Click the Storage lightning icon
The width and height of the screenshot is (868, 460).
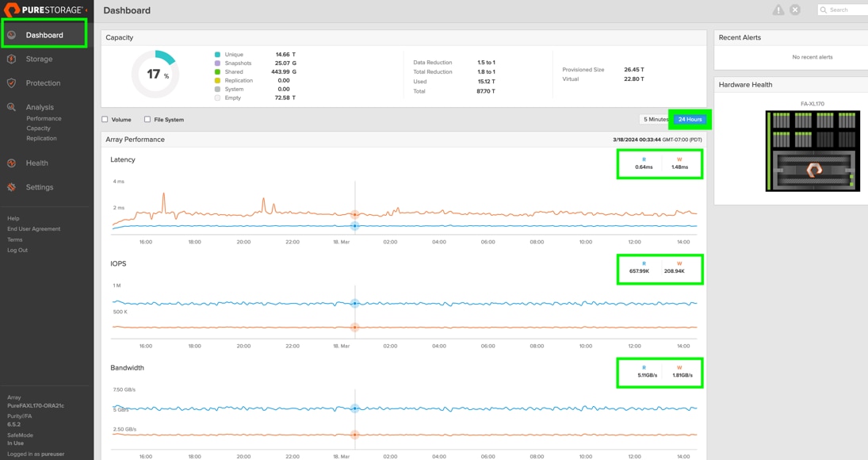tap(12, 59)
